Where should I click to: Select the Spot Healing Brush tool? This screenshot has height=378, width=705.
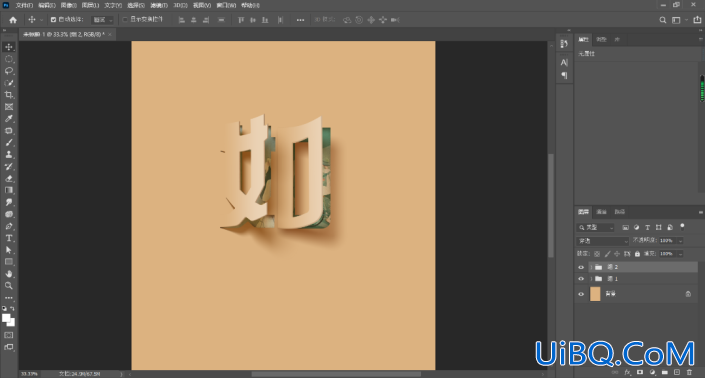click(x=9, y=131)
